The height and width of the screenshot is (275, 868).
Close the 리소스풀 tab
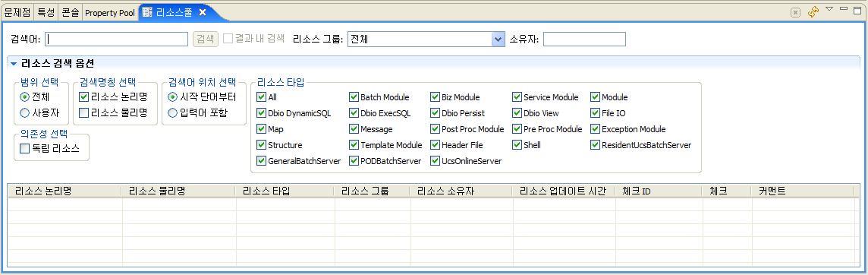point(202,12)
